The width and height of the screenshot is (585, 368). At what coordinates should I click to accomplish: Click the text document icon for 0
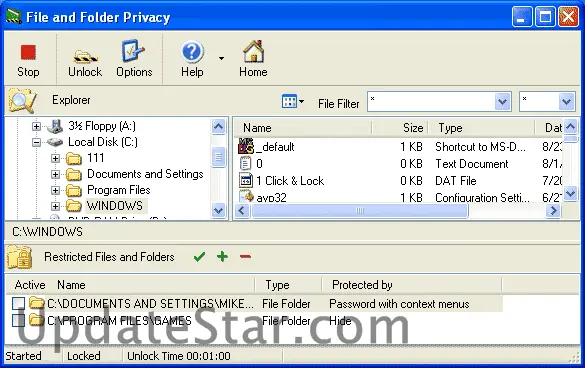(245, 163)
